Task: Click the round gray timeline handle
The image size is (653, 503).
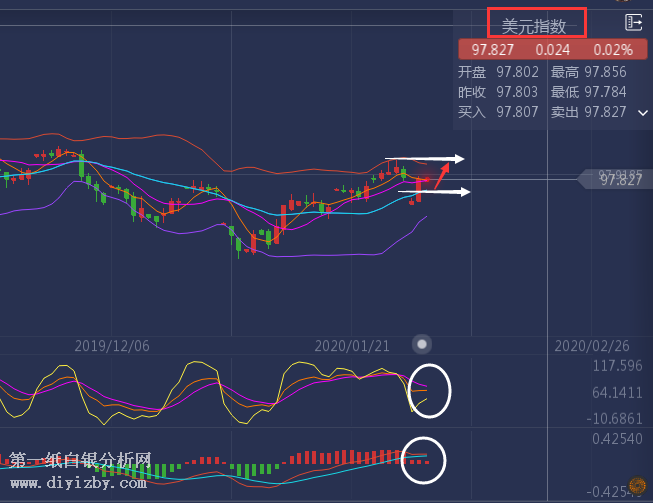Action: pyautogui.click(x=423, y=344)
